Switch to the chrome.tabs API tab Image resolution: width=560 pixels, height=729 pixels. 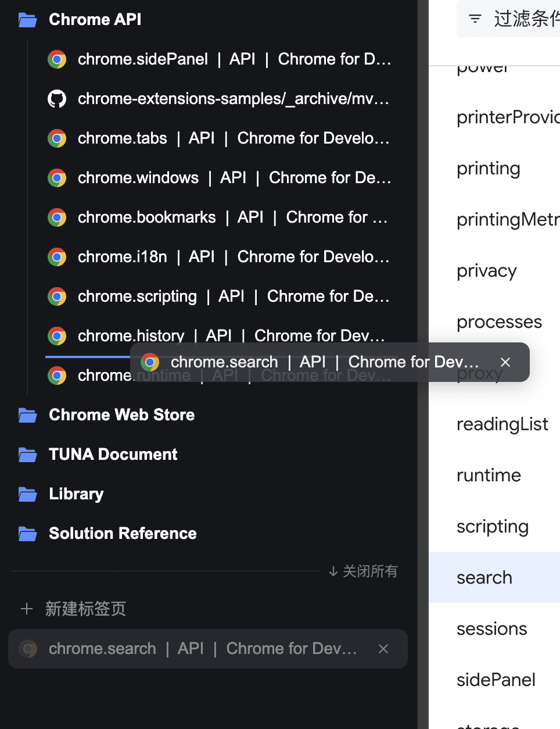pos(219,138)
